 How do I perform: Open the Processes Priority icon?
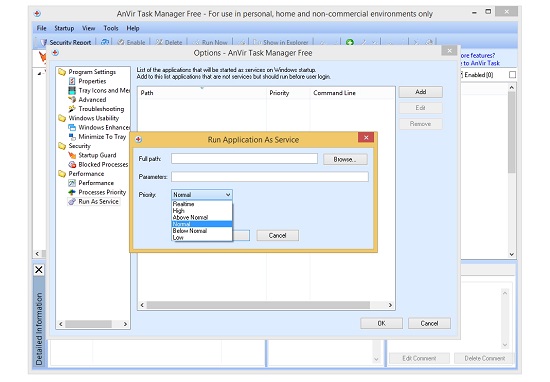72,192
